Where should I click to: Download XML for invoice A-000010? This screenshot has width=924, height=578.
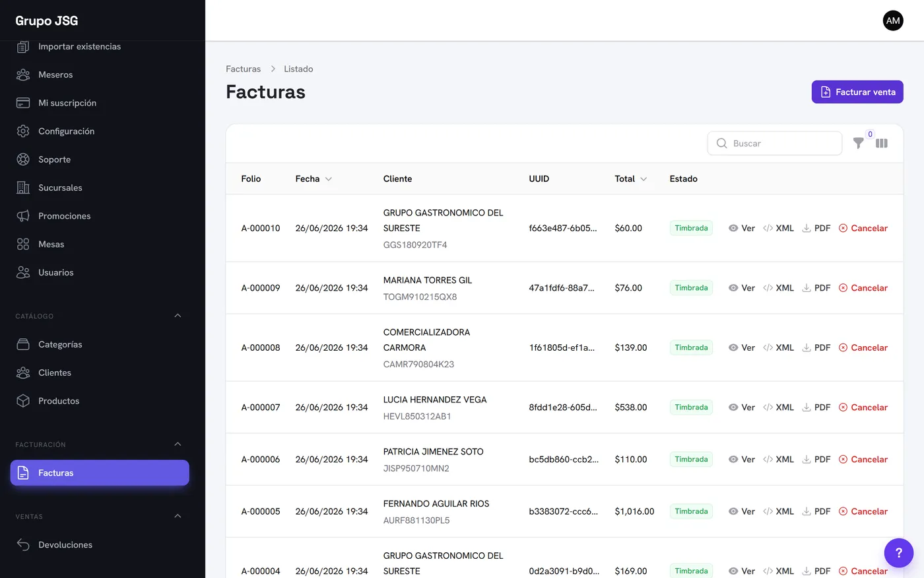[x=778, y=228]
